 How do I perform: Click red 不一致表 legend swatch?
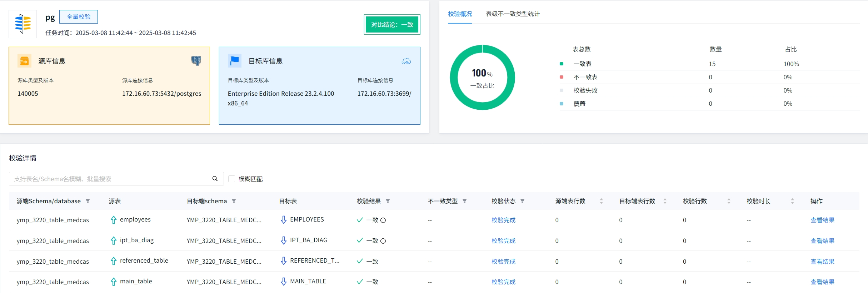click(562, 77)
